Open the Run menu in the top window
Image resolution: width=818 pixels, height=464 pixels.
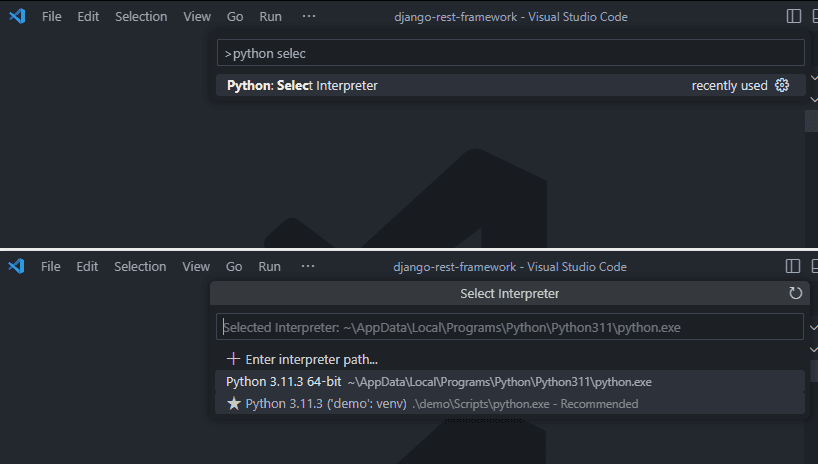pyautogui.click(x=270, y=17)
